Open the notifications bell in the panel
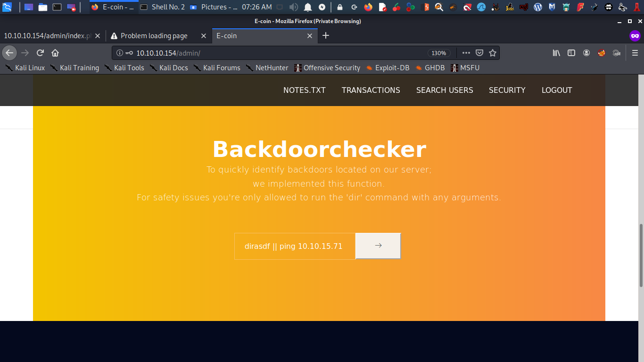The width and height of the screenshot is (644, 362). [x=308, y=7]
